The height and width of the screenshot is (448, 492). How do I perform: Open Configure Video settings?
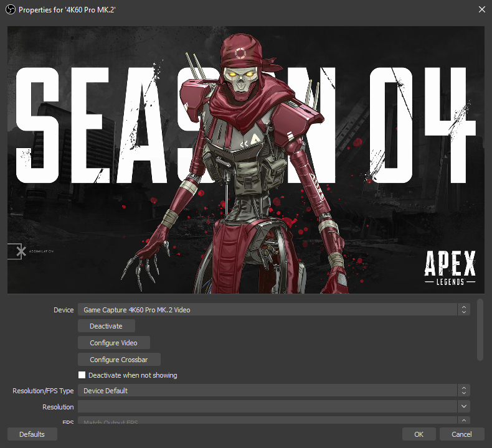pos(113,343)
